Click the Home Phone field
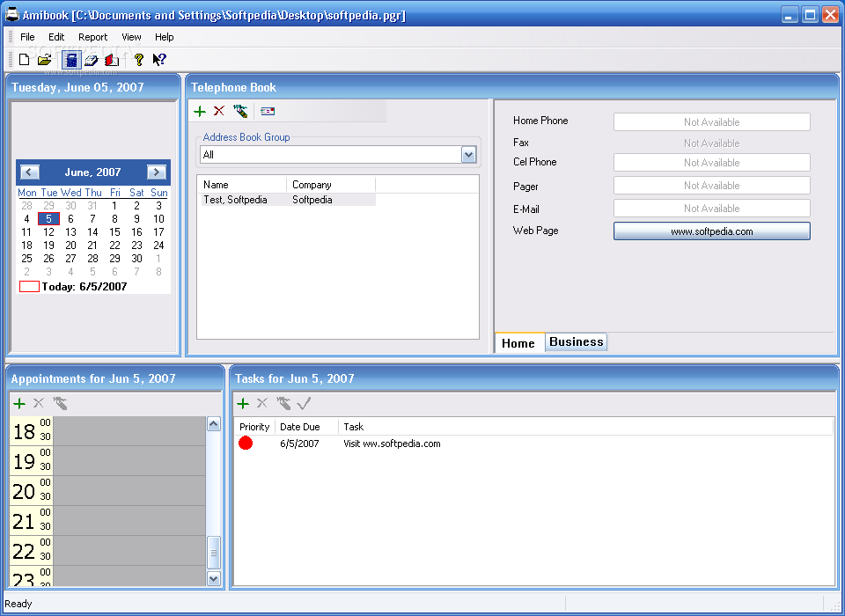This screenshot has height=616, width=845. [712, 121]
